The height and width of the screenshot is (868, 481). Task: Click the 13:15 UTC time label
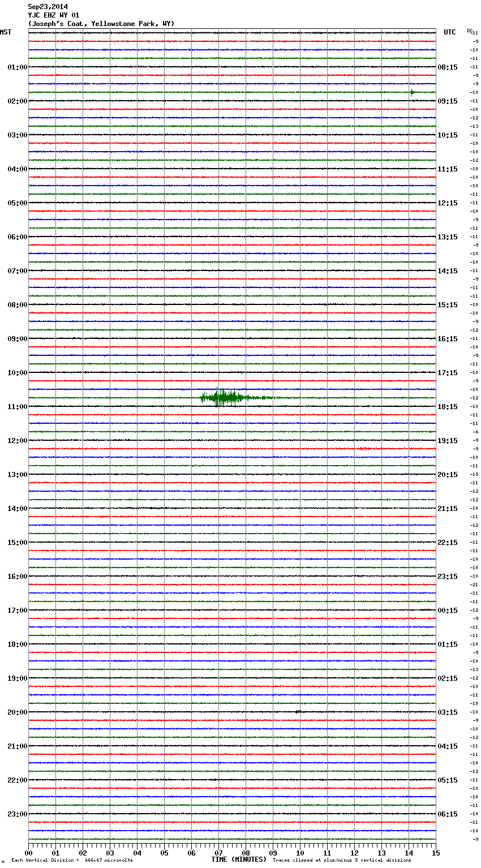coord(448,237)
